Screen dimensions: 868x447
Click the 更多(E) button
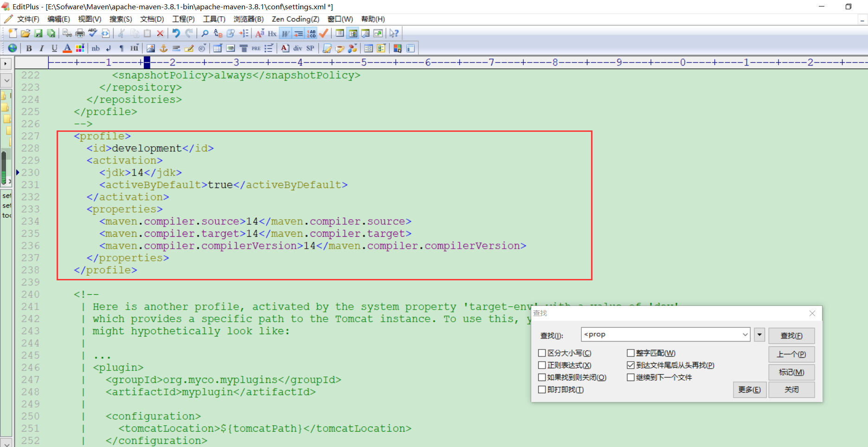tap(750, 389)
